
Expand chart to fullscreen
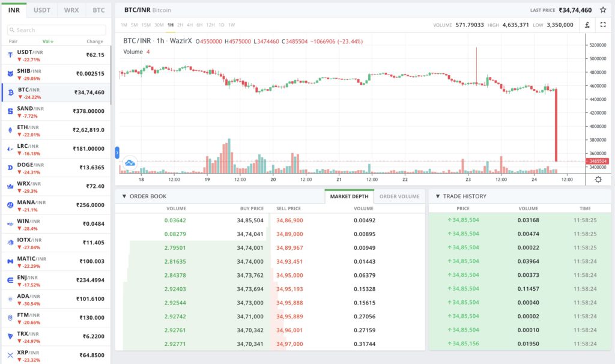coord(603,25)
